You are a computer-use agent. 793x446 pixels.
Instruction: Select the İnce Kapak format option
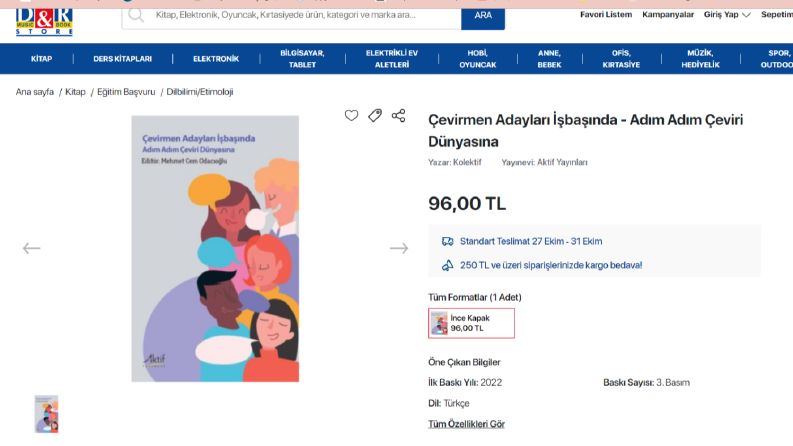tap(471, 323)
